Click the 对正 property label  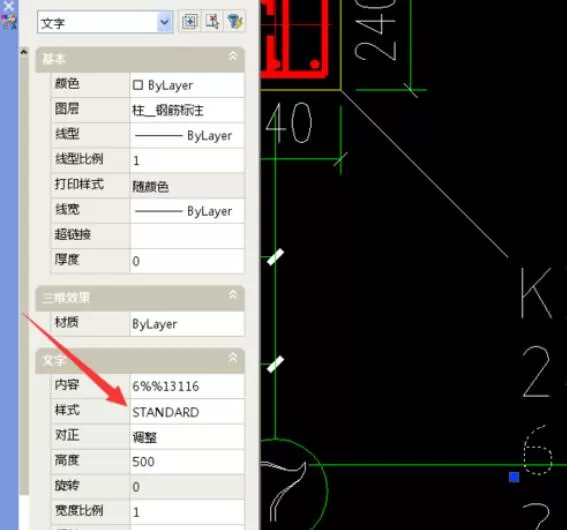pyautogui.click(x=67, y=435)
